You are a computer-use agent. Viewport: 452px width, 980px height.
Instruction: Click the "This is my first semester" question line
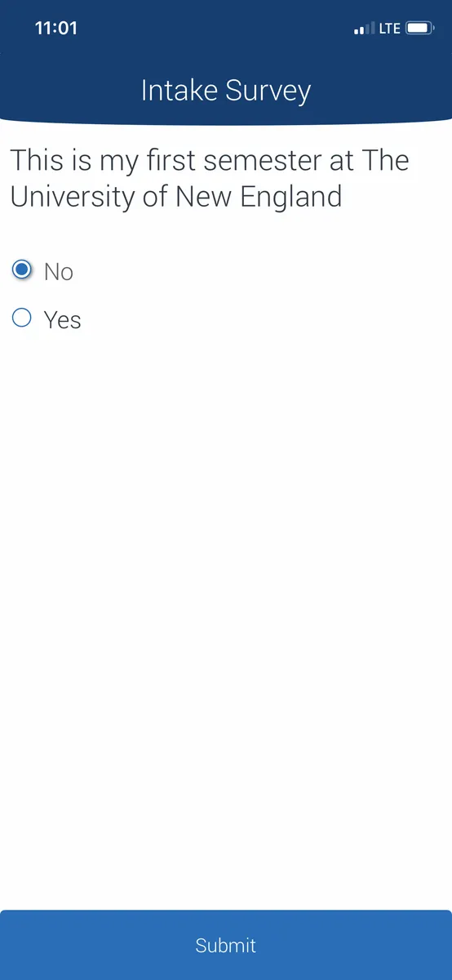click(x=209, y=160)
